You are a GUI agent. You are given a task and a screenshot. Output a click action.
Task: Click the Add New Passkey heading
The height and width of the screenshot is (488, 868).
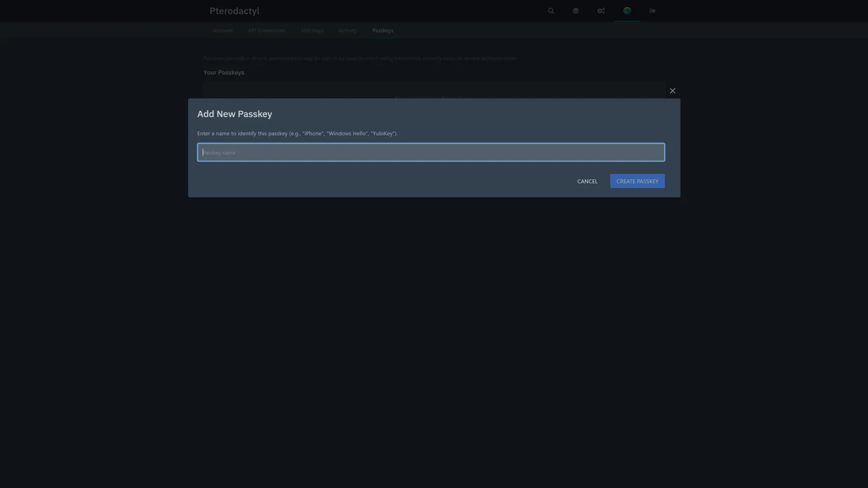(234, 114)
